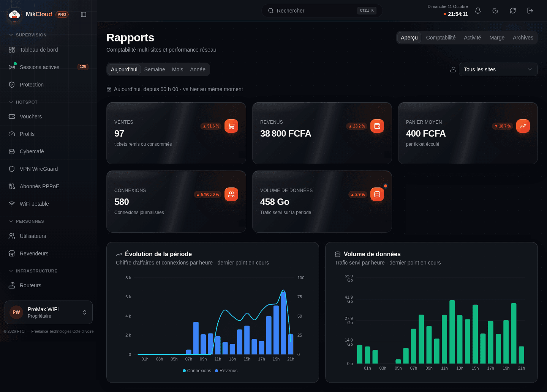The width and height of the screenshot is (547, 392).
Task: Open Vouchers in the sidebar
Action: (x=49, y=116)
